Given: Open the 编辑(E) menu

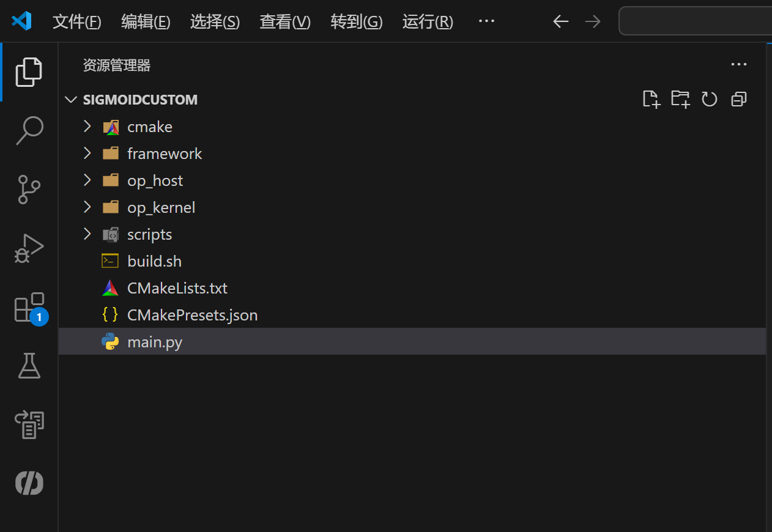Looking at the screenshot, I should tap(146, 22).
